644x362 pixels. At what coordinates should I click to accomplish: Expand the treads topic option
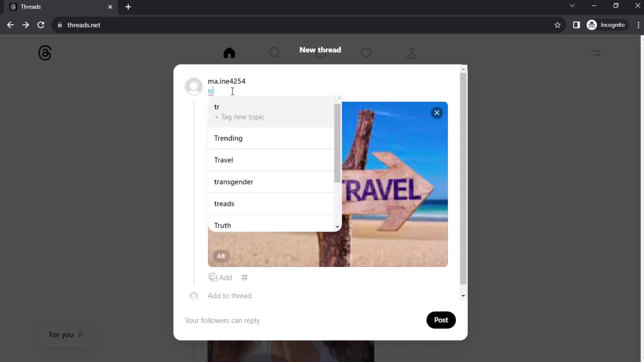point(224,203)
